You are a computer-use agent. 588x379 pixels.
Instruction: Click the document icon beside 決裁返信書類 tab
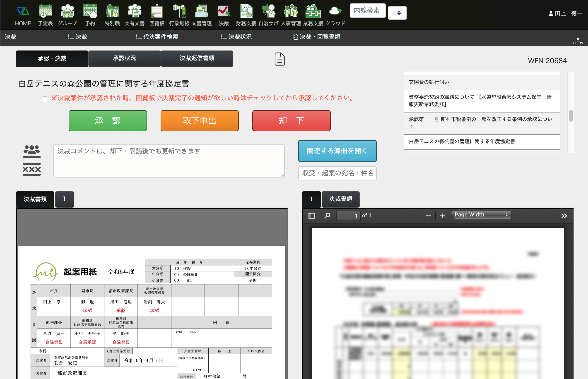(x=280, y=59)
